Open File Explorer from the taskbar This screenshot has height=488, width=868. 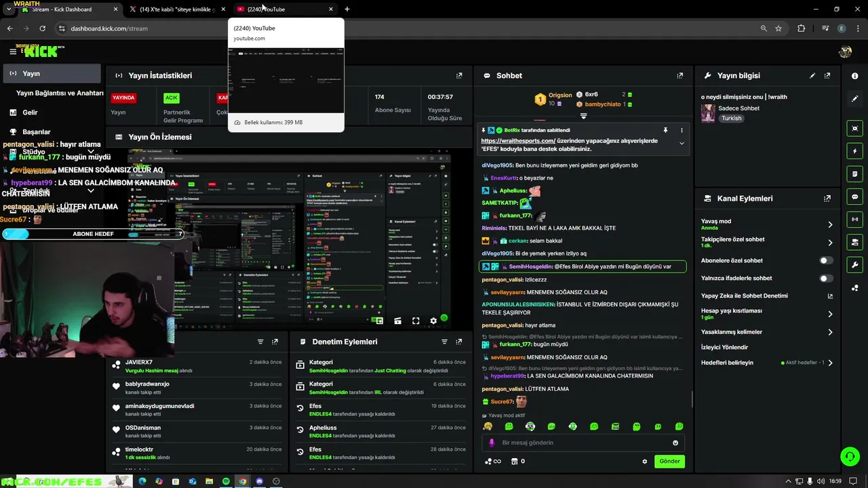(209, 481)
